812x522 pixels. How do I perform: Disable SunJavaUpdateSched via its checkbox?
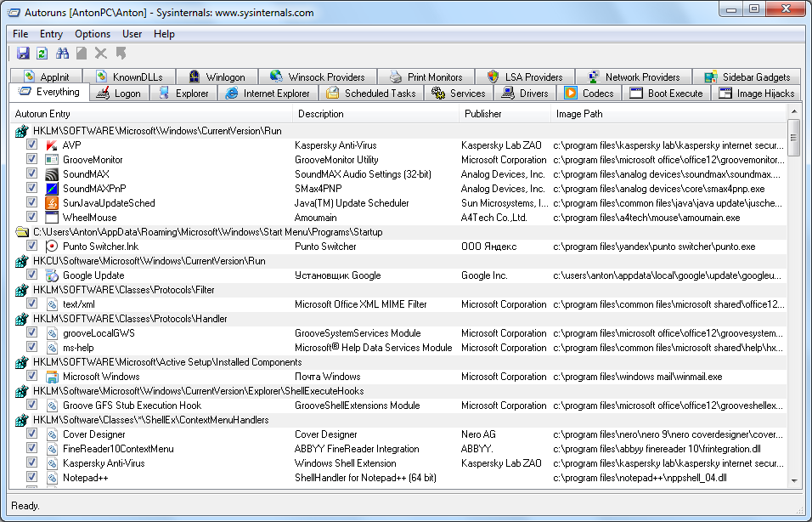31,202
